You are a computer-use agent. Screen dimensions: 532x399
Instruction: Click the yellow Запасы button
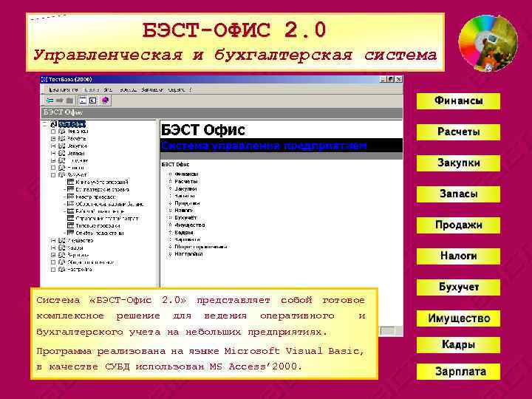[x=458, y=194]
